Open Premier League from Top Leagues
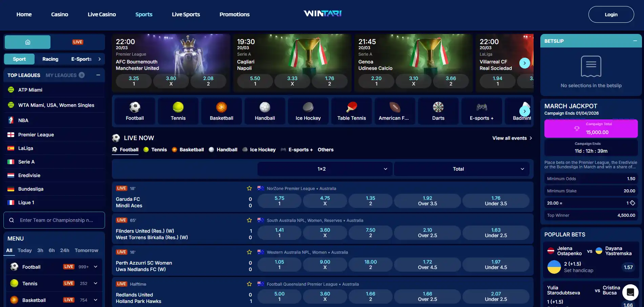 [54, 135]
